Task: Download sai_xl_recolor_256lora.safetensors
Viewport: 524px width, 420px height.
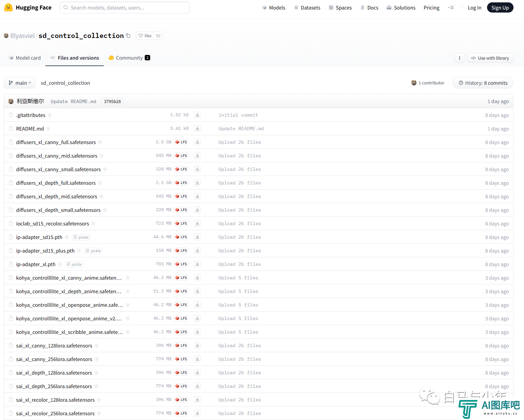Action: (197, 413)
